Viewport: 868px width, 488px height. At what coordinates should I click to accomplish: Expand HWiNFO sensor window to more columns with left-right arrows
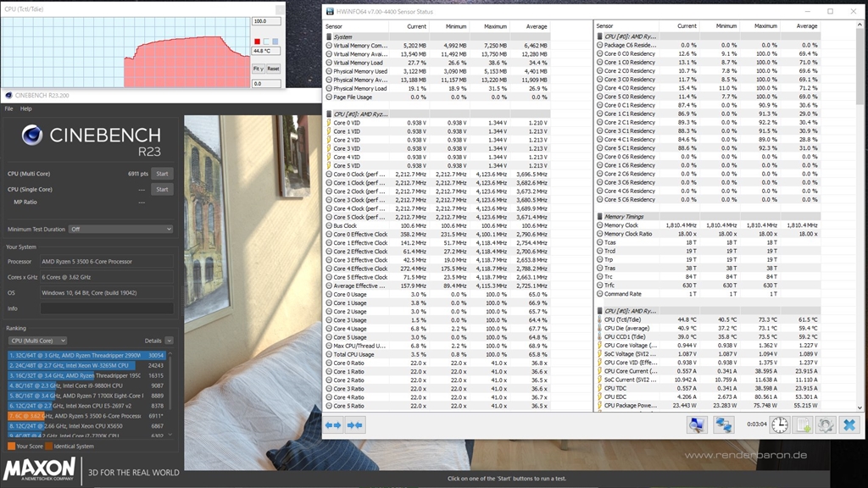pyautogui.click(x=333, y=425)
